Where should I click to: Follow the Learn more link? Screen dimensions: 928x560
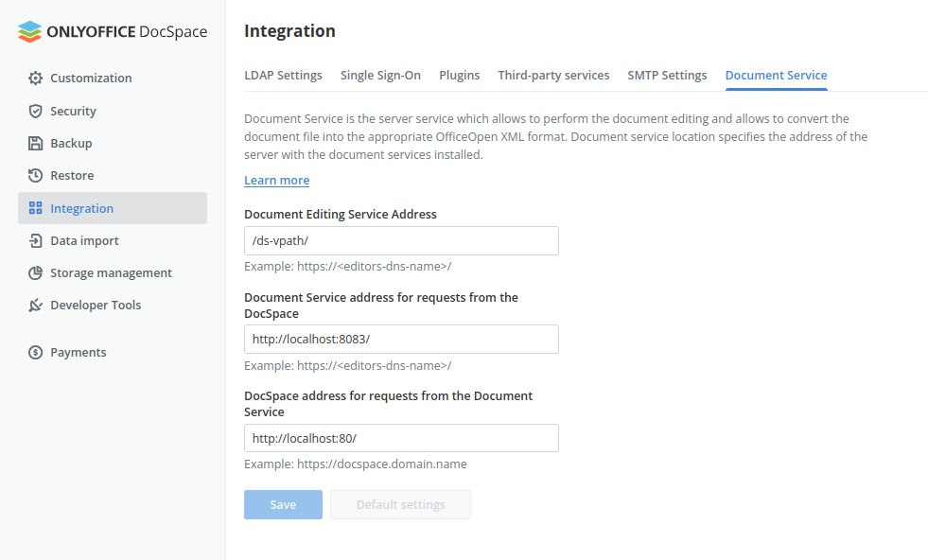pyautogui.click(x=277, y=180)
